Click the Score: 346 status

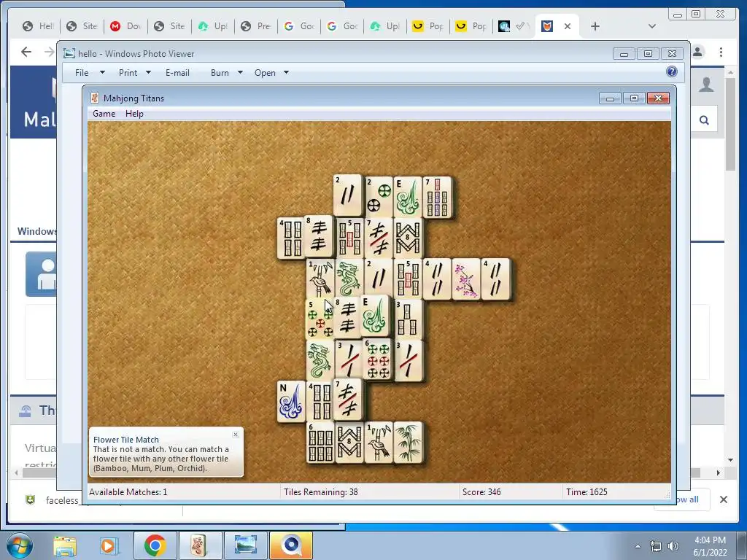(x=481, y=492)
